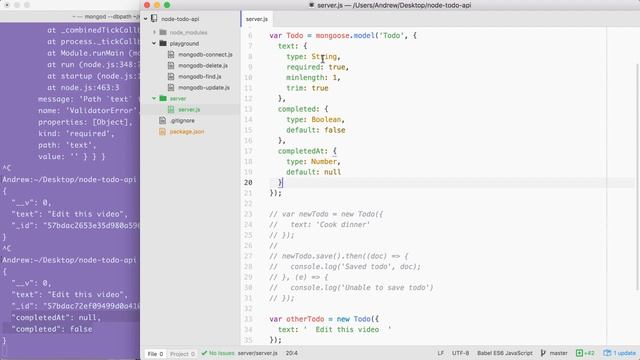Maximize the Atom window with green button
640x360 pixels.
(167, 5)
